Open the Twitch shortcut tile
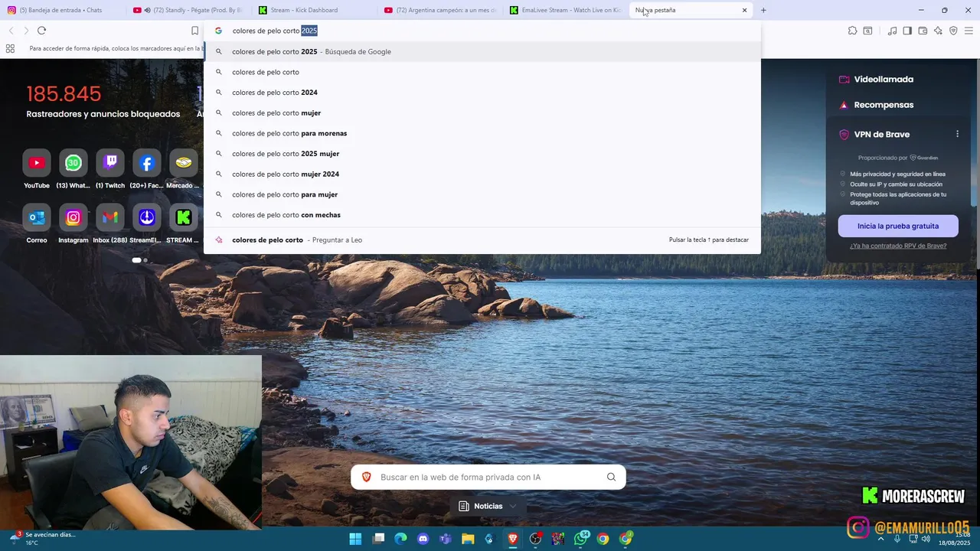 pos(110,163)
